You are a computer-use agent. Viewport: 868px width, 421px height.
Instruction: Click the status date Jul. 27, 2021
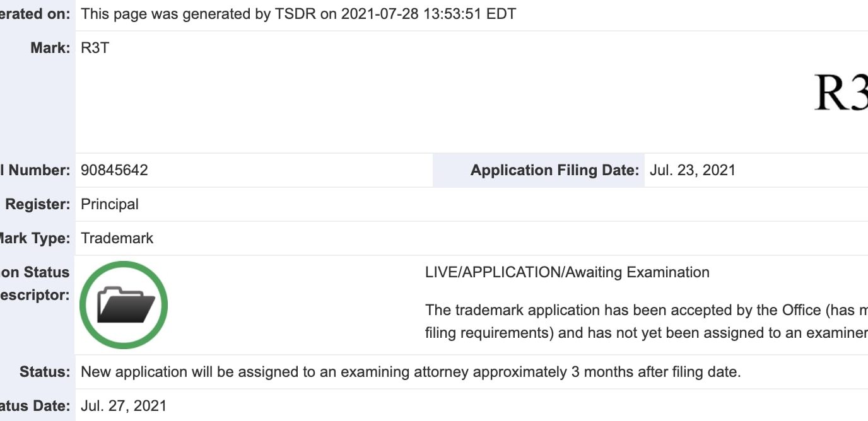124,406
